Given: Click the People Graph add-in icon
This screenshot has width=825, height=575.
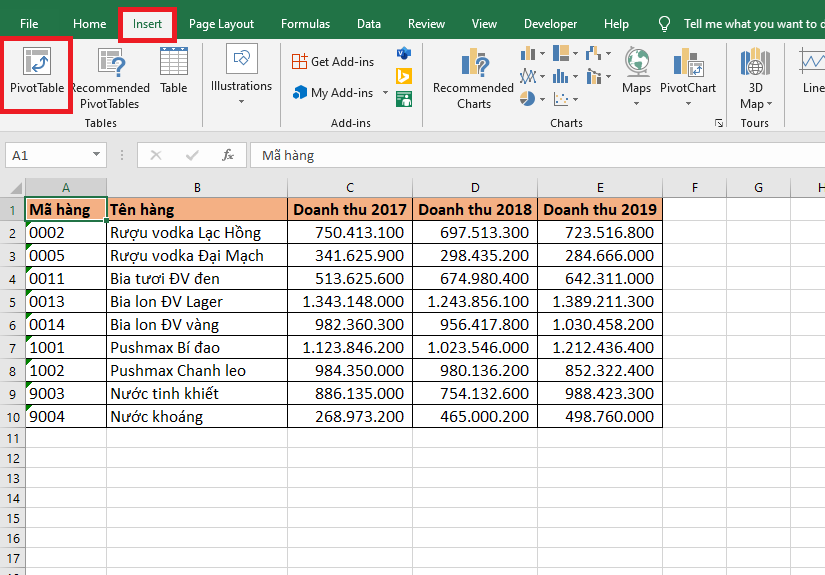Looking at the screenshot, I should [x=404, y=99].
